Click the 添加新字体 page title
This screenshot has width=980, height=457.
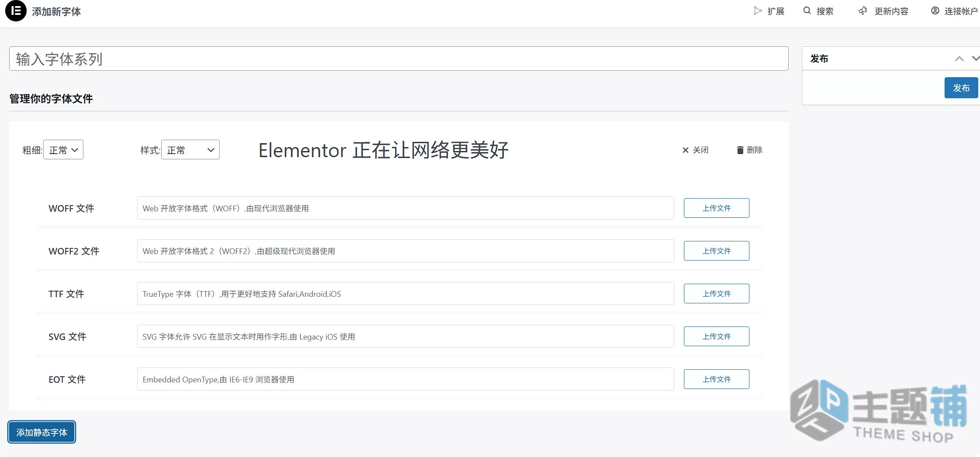56,11
